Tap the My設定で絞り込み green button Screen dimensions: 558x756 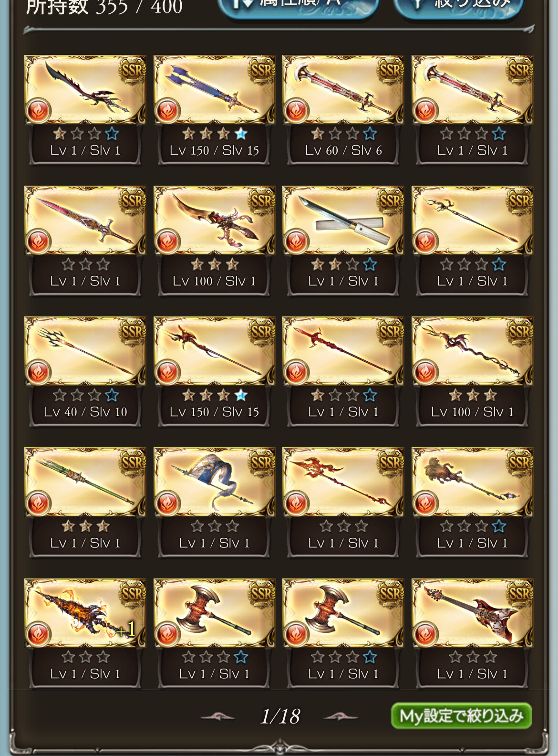click(461, 715)
